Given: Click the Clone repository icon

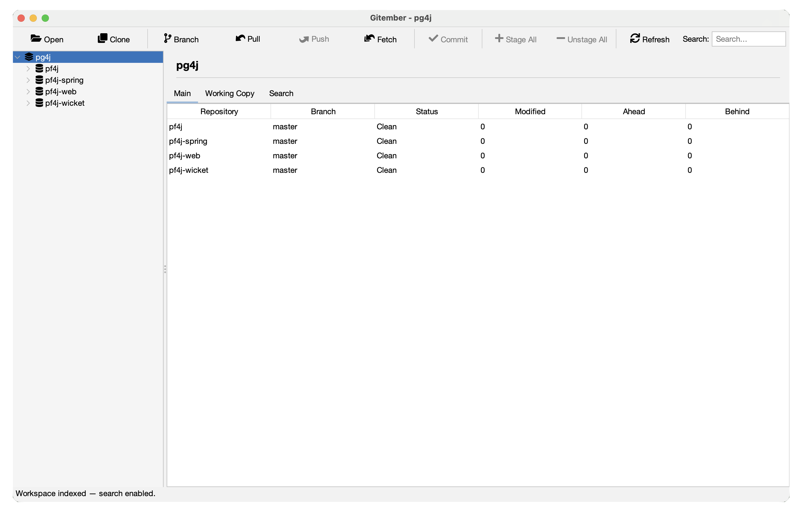Looking at the screenshot, I should coord(102,38).
